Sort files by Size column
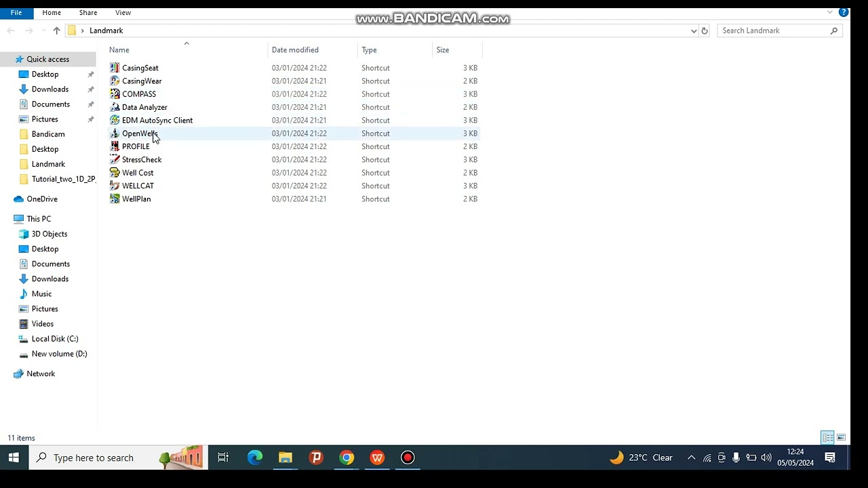Viewport: 868px width, 488px height. point(457,49)
